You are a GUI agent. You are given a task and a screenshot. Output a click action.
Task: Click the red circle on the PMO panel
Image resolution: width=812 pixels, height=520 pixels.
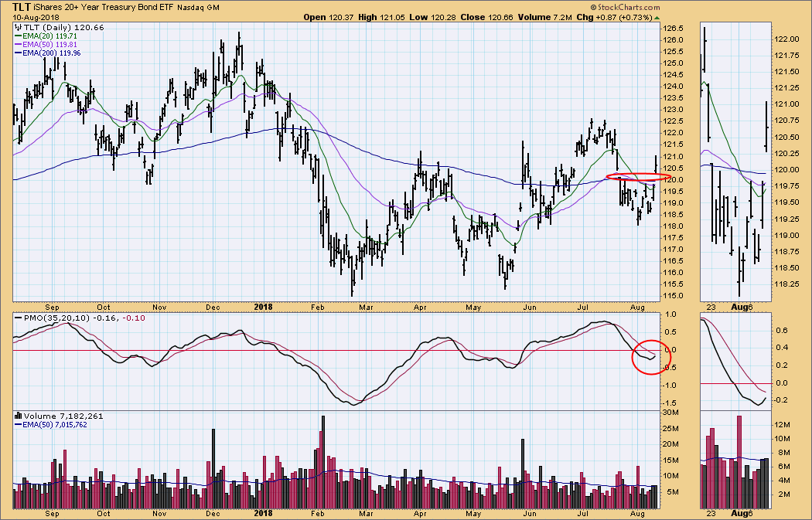(650, 356)
